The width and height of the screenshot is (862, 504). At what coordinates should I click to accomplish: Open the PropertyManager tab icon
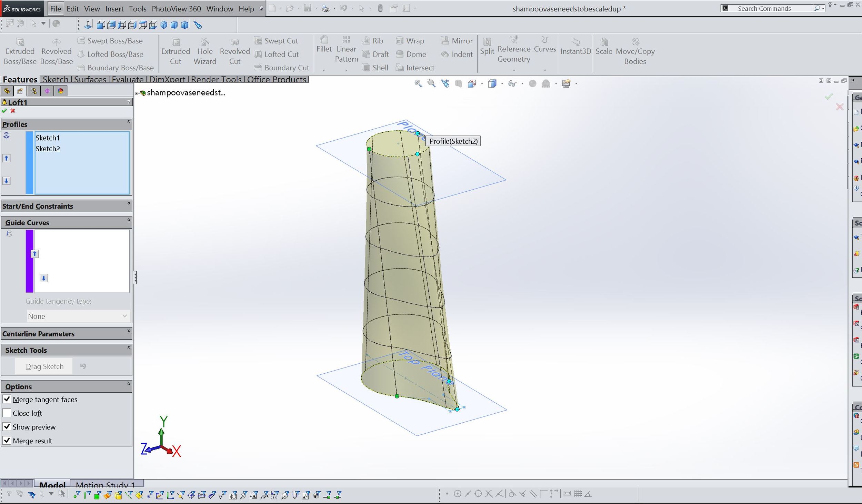pyautogui.click(x=20, y=91)
